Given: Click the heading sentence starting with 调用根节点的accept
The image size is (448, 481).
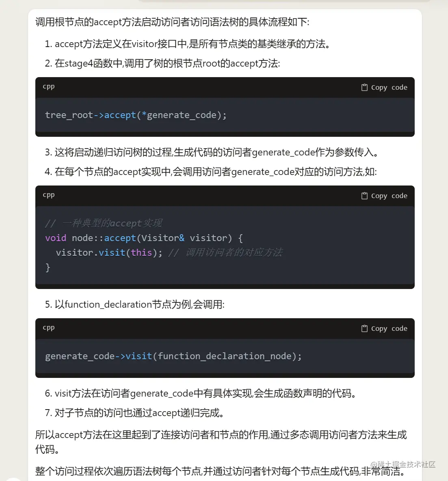Looking at the screenshot, I should click(172, 22).
